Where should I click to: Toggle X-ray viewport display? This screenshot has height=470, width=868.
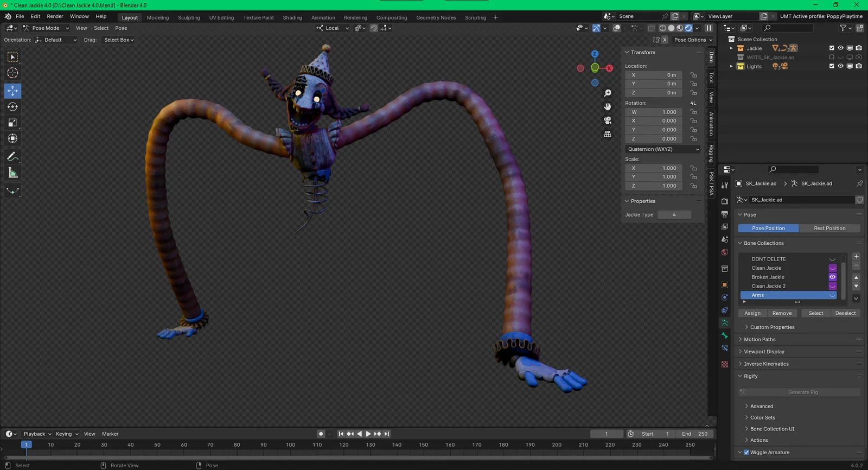651,28
